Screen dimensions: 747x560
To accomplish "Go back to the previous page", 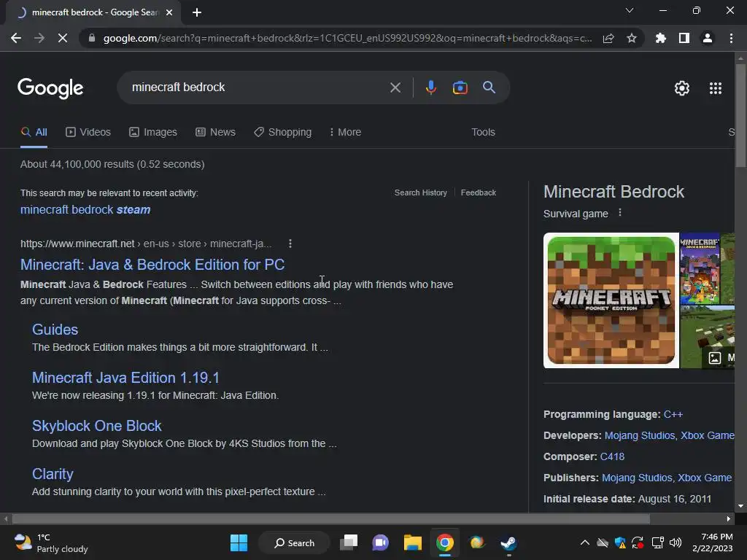I will click(x=16, y=38).
